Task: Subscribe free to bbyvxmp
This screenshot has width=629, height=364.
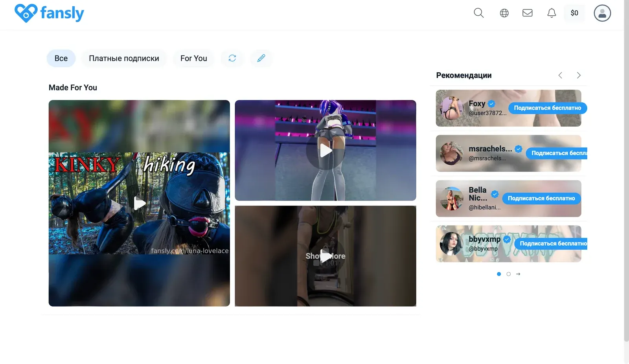Action: click(550, 244)
